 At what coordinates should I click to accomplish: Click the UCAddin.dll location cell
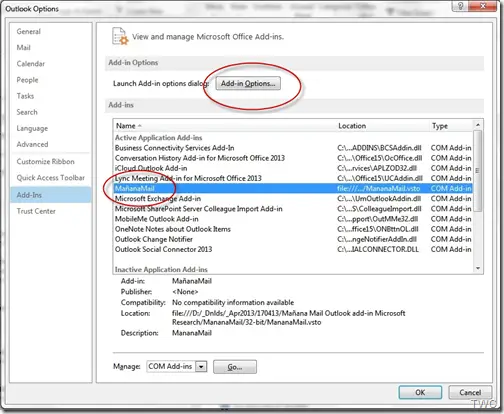click(380, 178)
